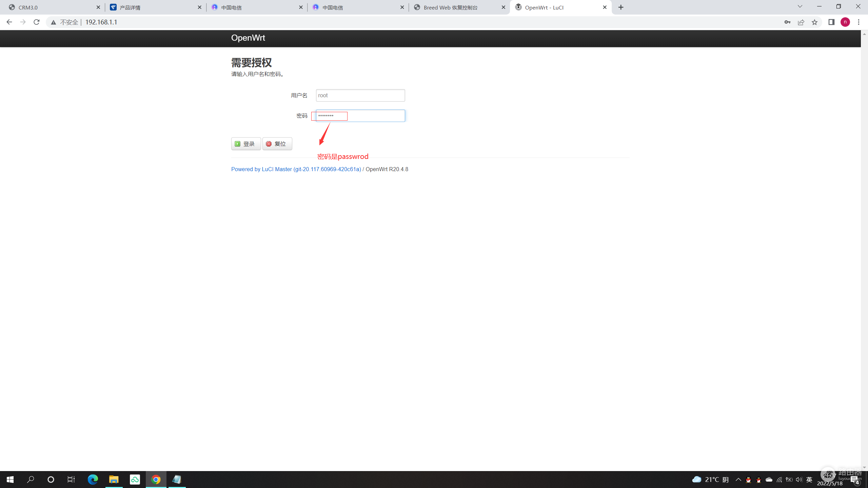Image resolution: width=868 pixels, height=488 pixels.
Task: Go back using the back arrow
Action: 9,22
